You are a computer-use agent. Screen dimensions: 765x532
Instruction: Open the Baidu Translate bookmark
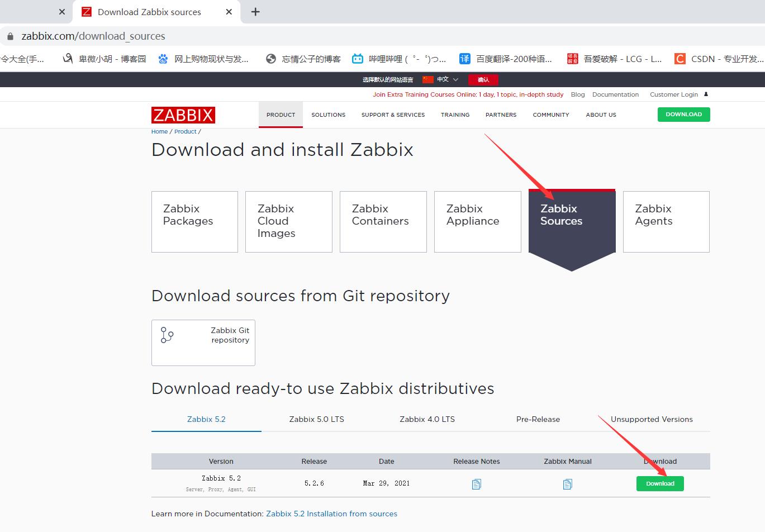pyautogui.click(x=505, y=59)
